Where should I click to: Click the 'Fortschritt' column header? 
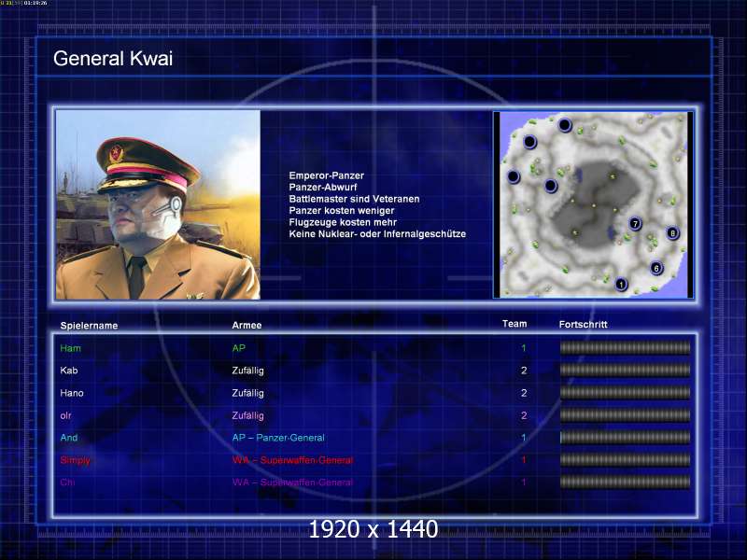pos(583,324)
